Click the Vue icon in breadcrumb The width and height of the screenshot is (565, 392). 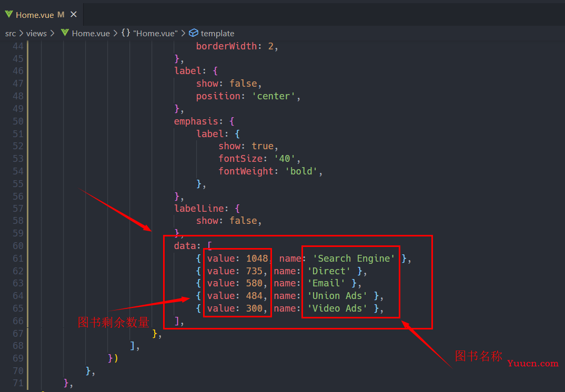pos(65,33)
